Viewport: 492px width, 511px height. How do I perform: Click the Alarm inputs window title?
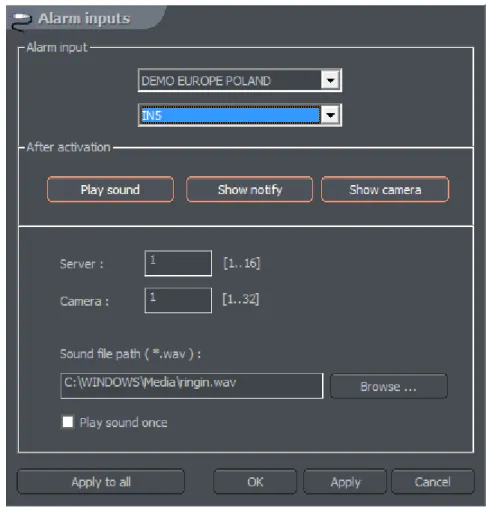pos(84,19)
